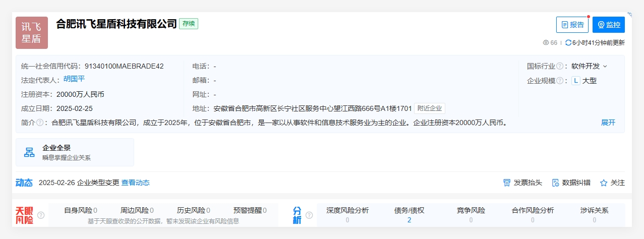Screen dimensions: 644x239
Task: Open 涉诉关系 analysis item
Action: point(595,215)
